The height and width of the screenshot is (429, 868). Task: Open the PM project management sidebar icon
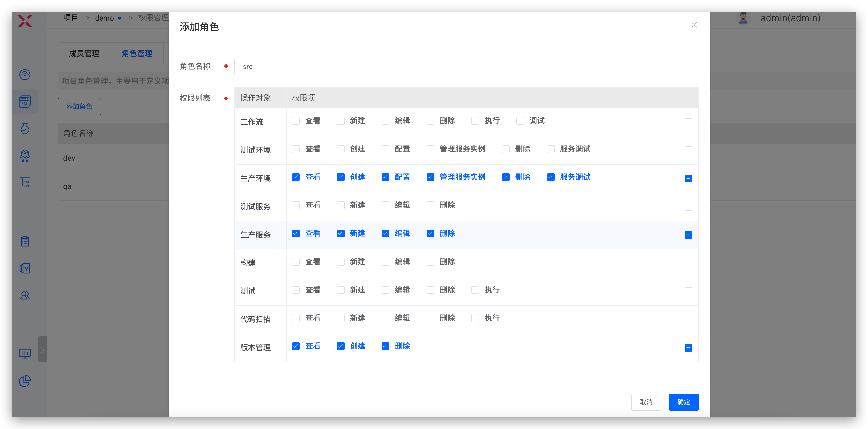tap(25, 101)
